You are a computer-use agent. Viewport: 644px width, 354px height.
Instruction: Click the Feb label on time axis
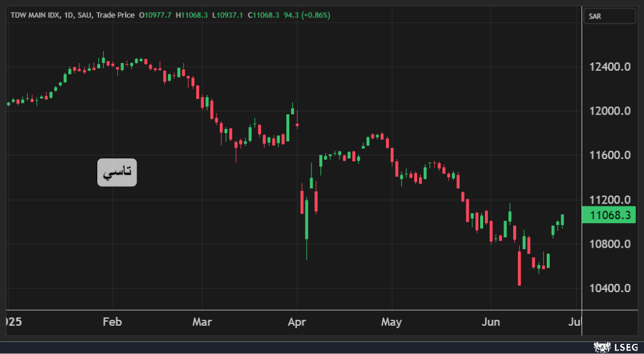coord(112,322)
